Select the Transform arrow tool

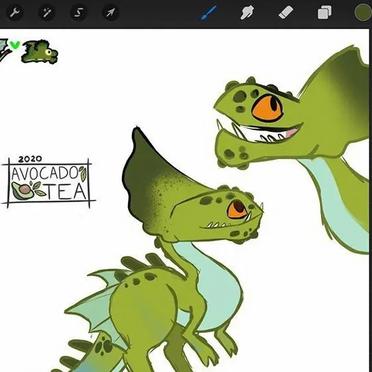pyautogui.click(x=110, y=13)
